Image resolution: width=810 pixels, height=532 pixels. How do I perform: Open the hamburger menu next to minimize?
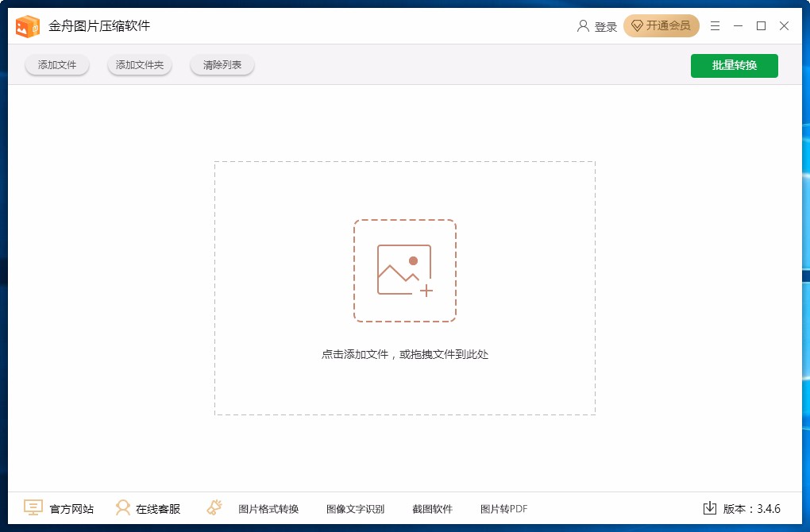pyautogui.click(x=714, y=25)
